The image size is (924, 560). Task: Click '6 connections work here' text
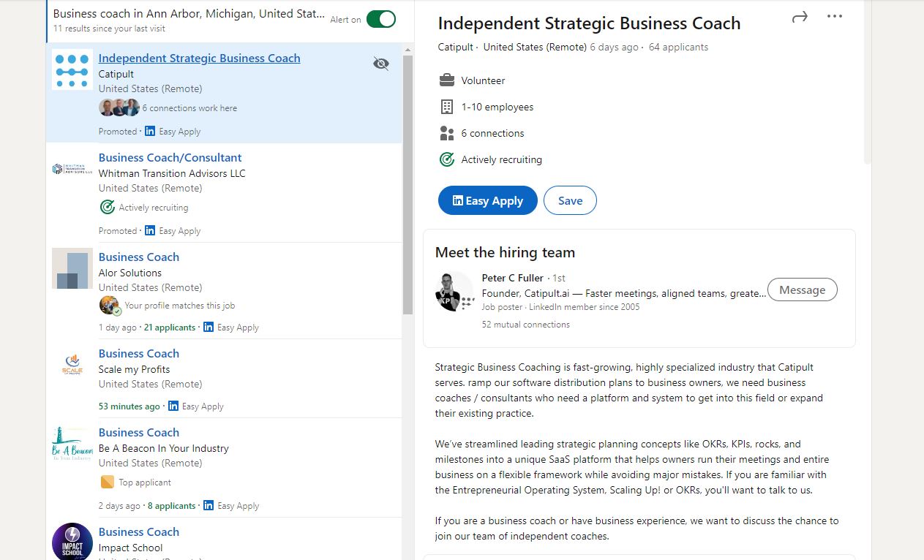[189, 108]
